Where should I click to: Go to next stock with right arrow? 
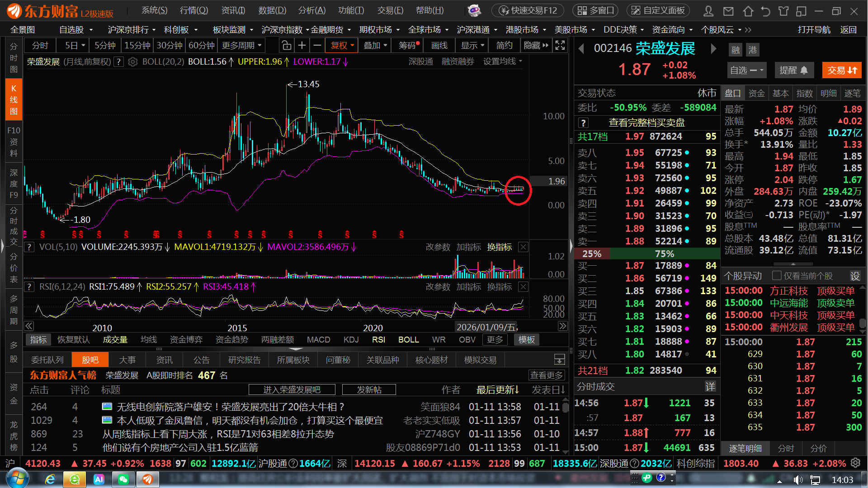[x=713, y=48]
